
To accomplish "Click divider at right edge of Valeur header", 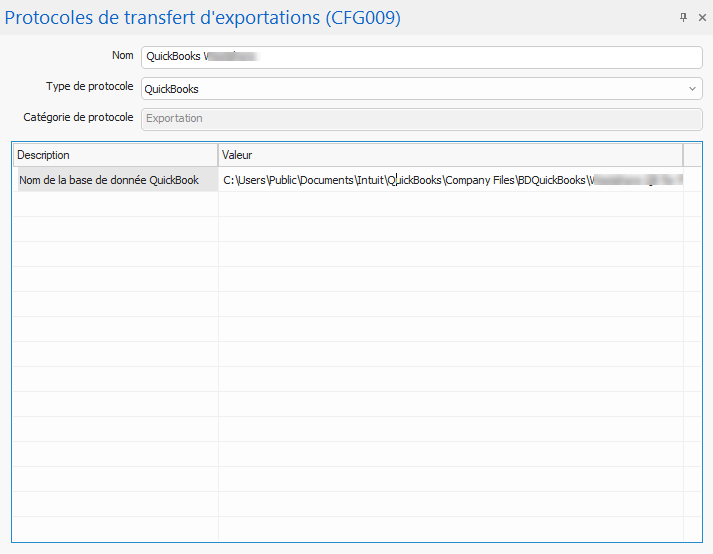I will (x=683, y=155).
